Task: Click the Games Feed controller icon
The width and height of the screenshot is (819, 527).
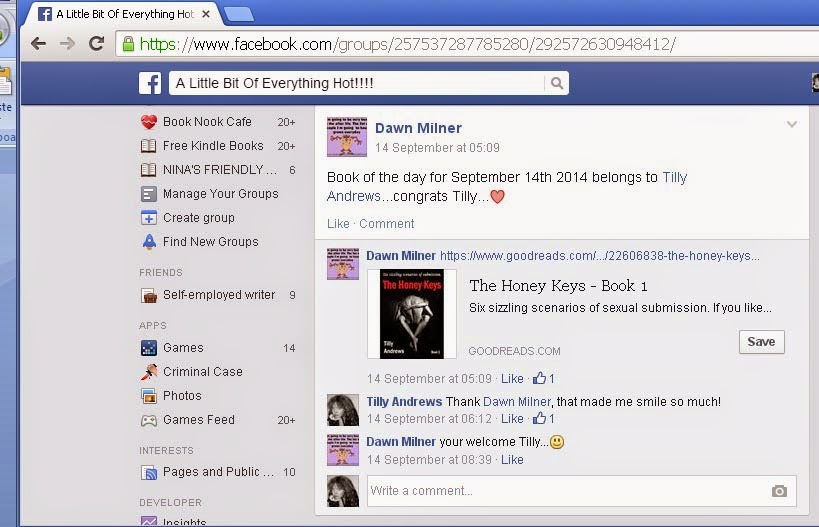Action: pos(149,420)
